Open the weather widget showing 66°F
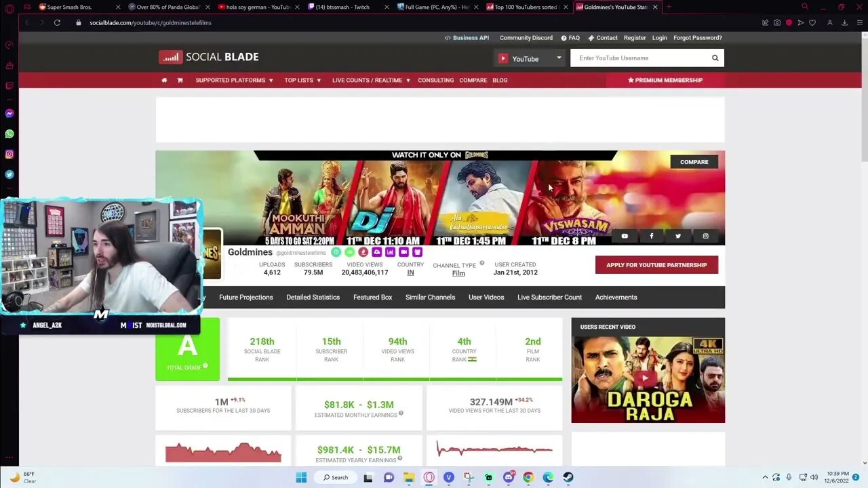The height and width of the screenshot is (488, 868). pyautogui.click(x=23, y=477)
